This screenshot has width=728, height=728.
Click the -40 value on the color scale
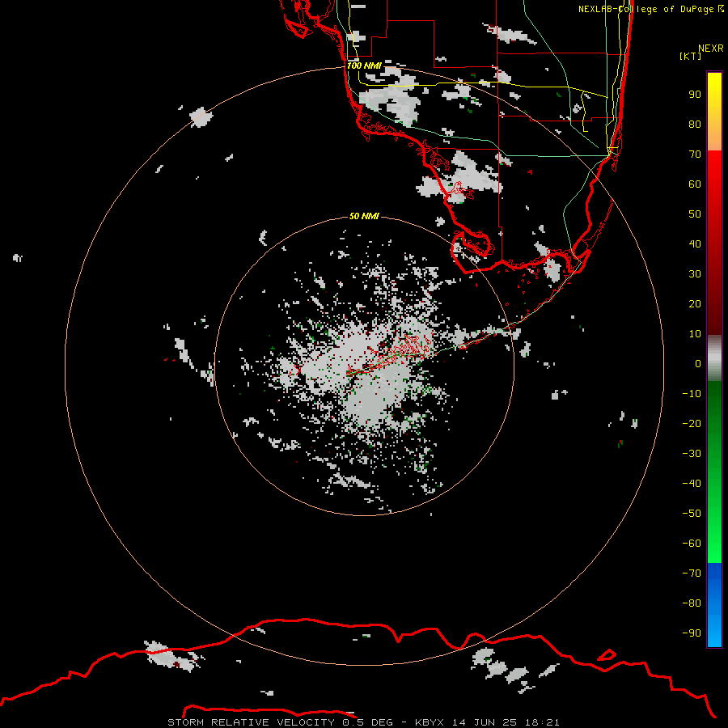(692, 484)
